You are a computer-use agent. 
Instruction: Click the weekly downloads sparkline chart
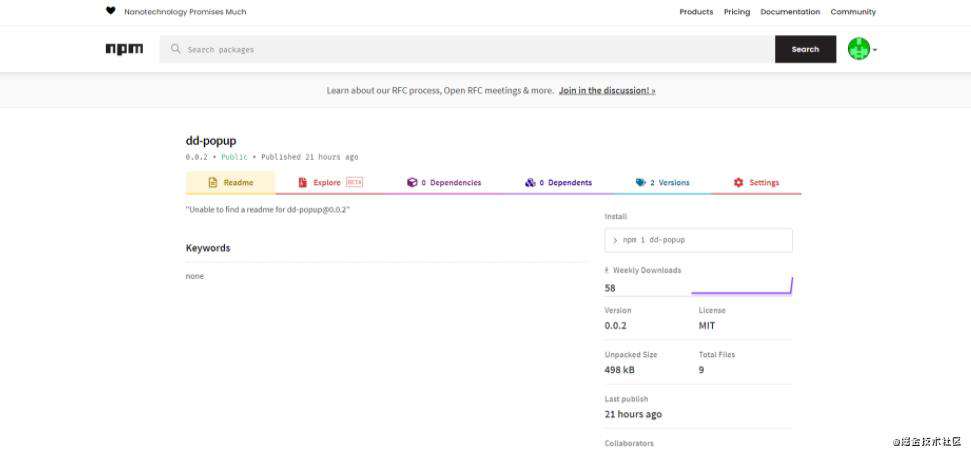742,285
